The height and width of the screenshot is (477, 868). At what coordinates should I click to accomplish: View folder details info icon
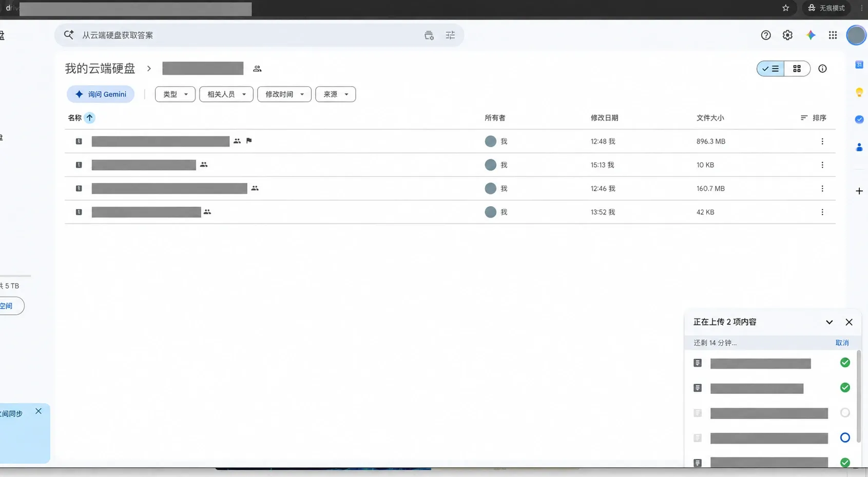[x=822, y=68]
